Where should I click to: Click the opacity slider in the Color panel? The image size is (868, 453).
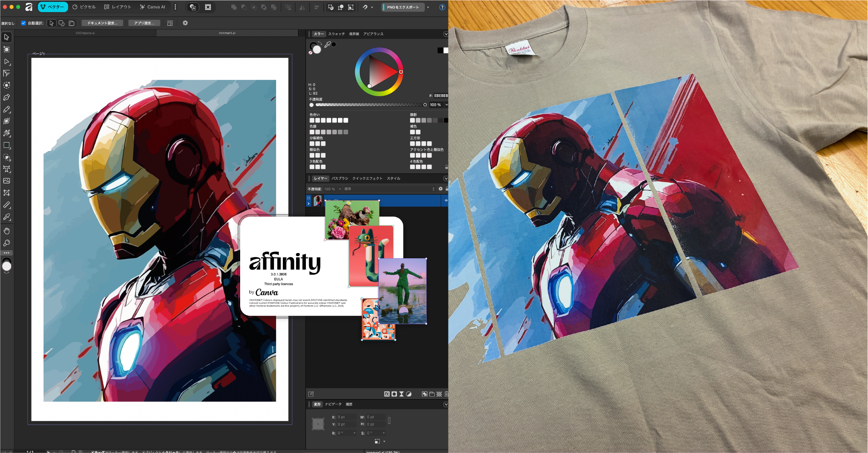click(x=369, y=105)
